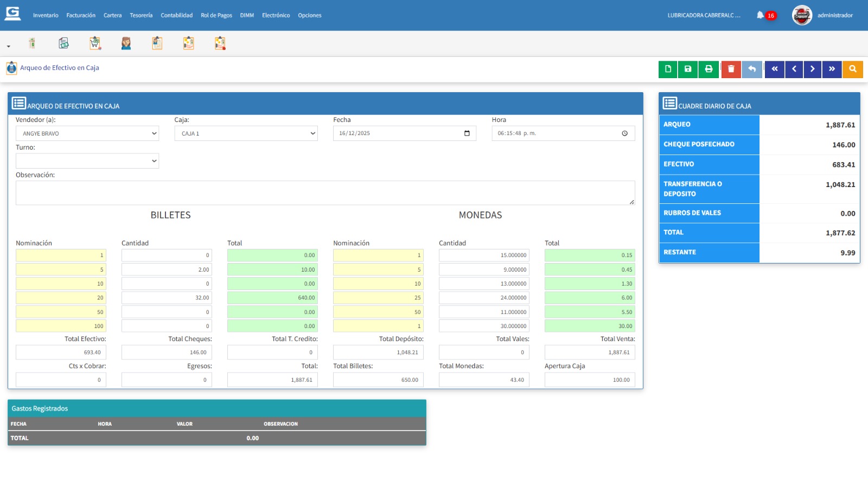Open the empty Turno dropdown
868x488 pixels.
coord(87,161)
